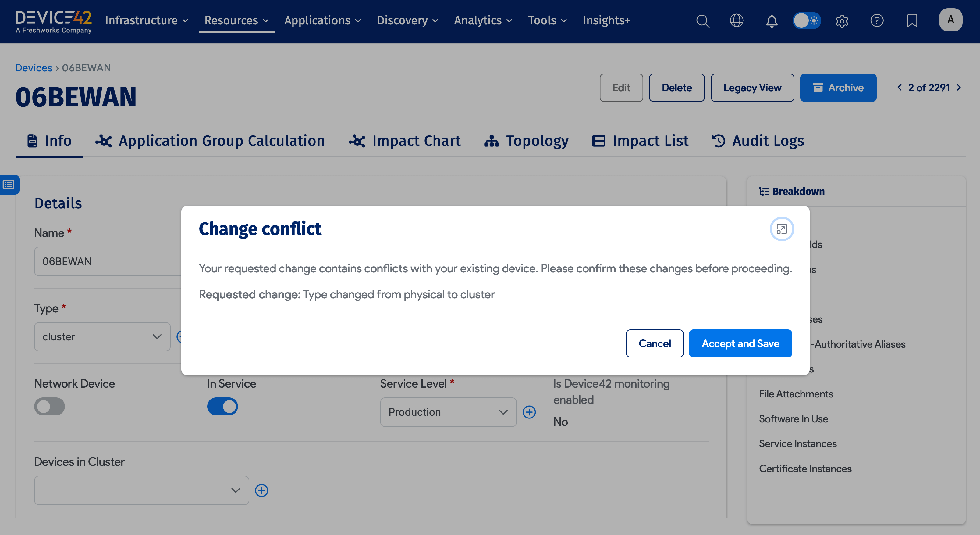Enable the Network Device toggle
980x535 pixels.
point(49,406)
